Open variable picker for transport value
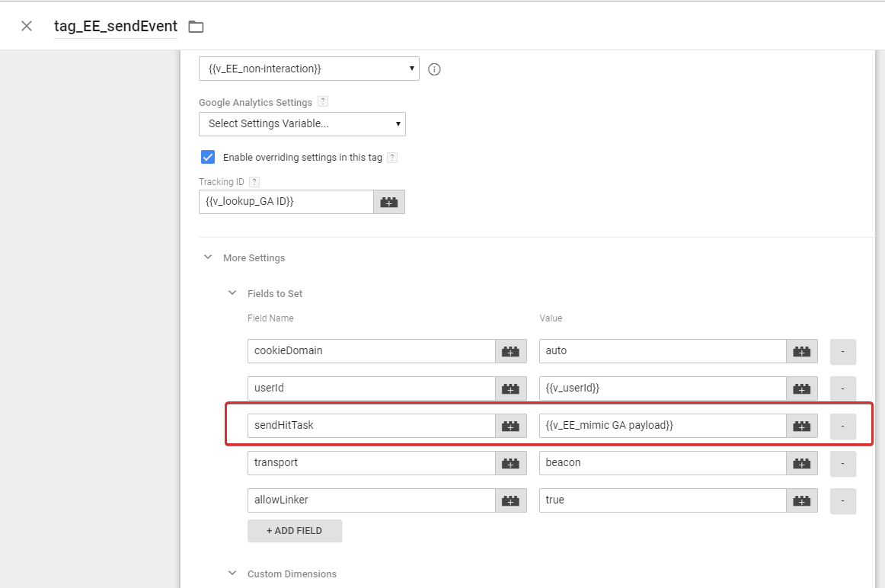Screen dimensions: 885x588 click(x=801, y=462)
